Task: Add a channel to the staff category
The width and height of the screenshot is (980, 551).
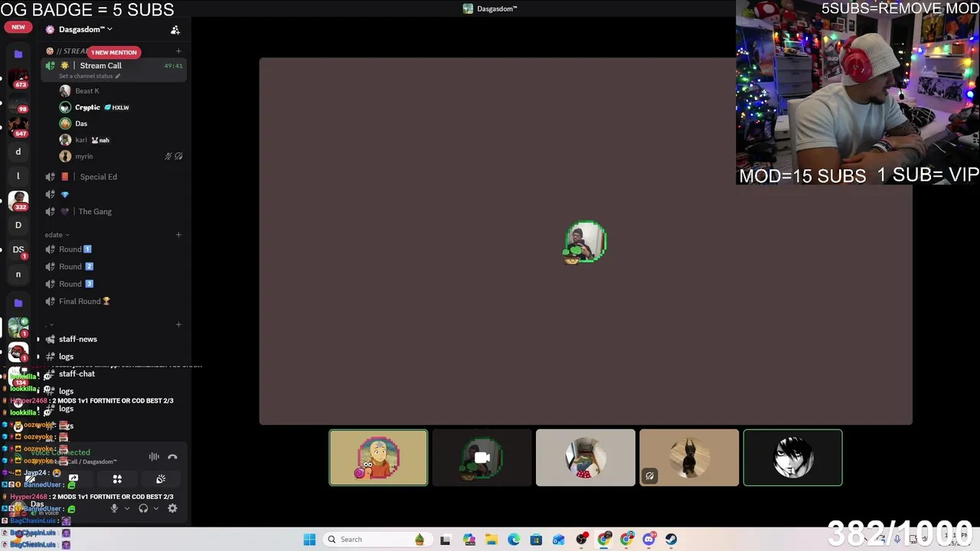Action: [178, 324]
